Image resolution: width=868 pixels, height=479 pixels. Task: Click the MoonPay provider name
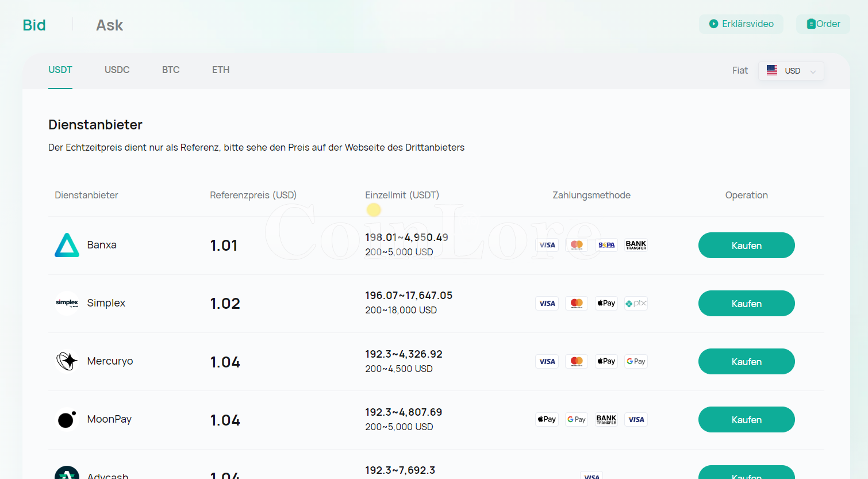(109, 419)
